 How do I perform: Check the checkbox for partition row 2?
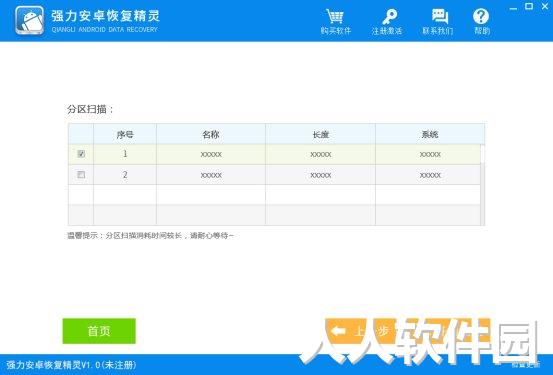click(81, 175)
